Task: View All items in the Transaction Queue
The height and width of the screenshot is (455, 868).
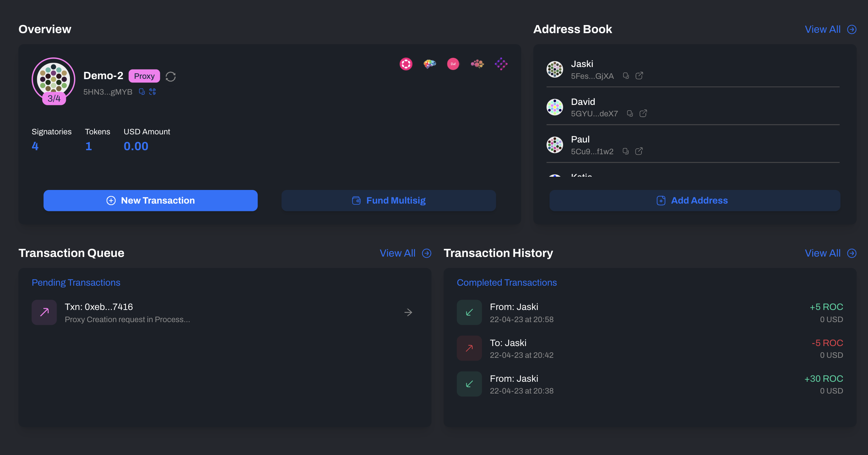Action: 405,253
